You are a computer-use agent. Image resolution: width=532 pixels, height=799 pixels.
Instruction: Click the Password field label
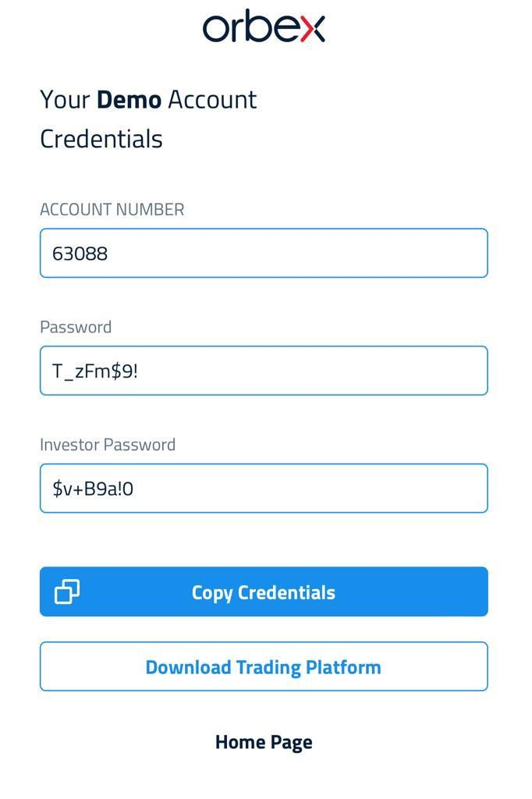tap(76, 327)
